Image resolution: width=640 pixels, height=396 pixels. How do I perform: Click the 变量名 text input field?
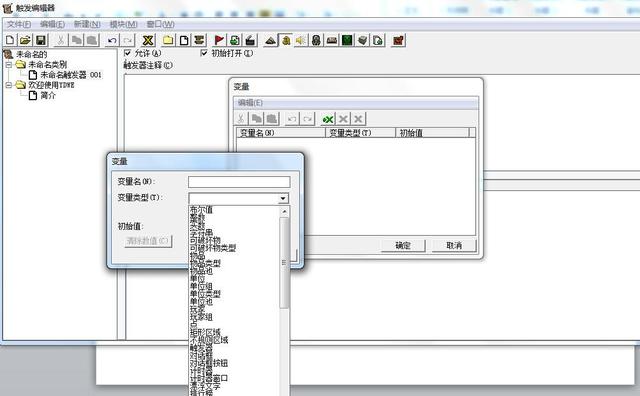(239, 182)
